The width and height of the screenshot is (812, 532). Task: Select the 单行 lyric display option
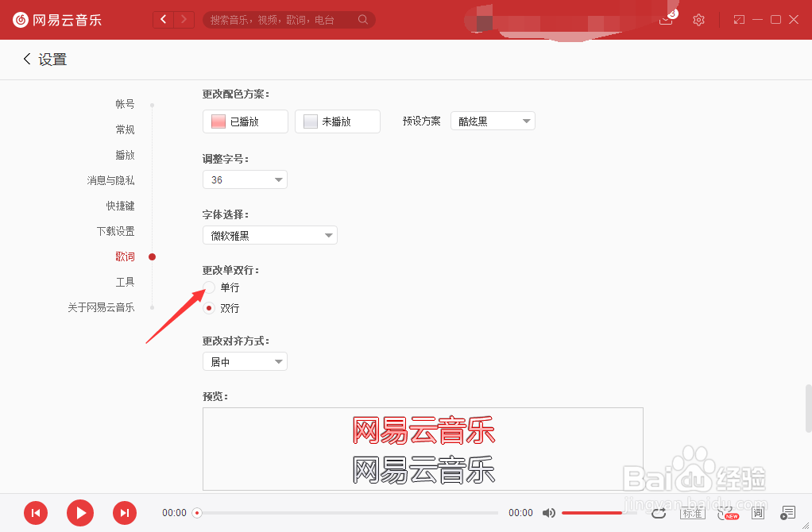209,287
